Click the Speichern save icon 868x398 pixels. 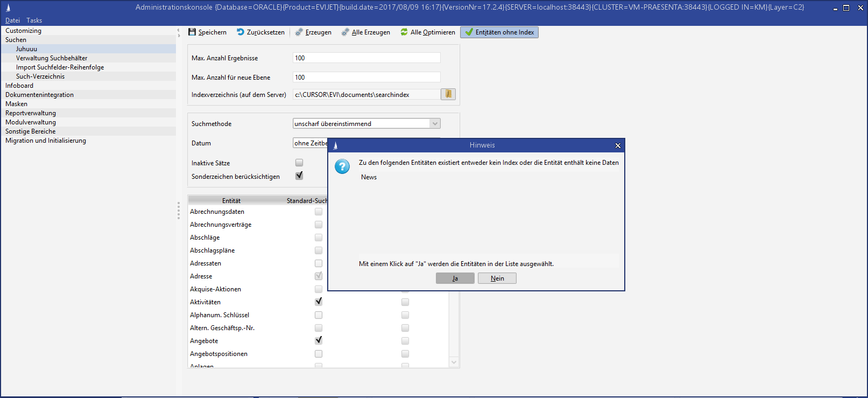192,32
